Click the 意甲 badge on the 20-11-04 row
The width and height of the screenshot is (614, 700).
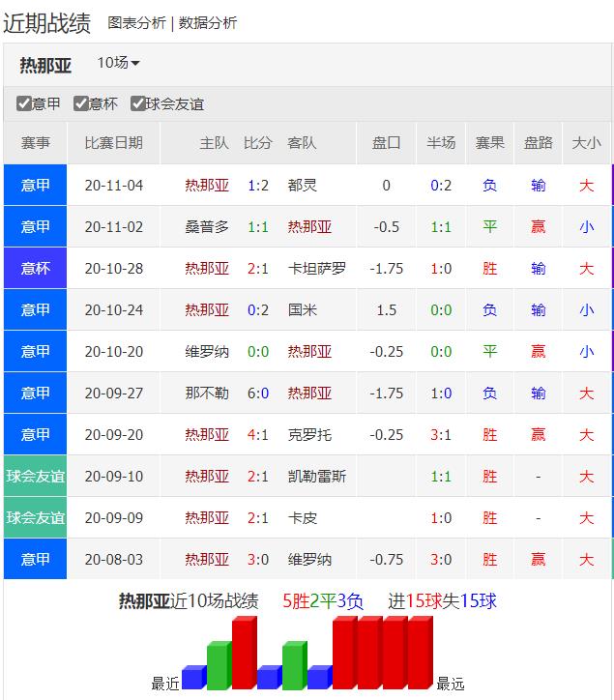pos(36,186)
